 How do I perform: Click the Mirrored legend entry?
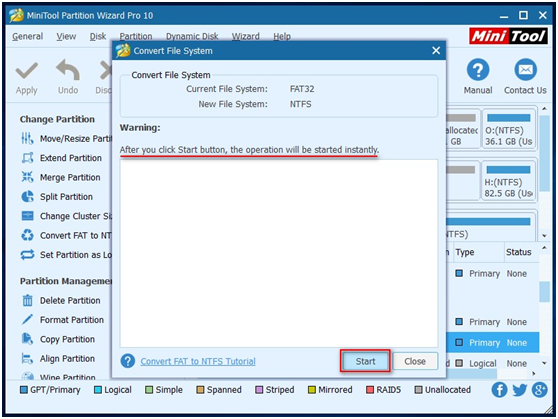click(x=330, y=390)
